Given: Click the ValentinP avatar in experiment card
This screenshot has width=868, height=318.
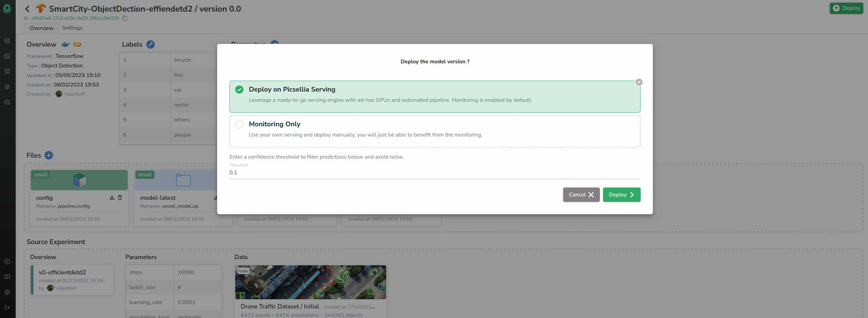Looking at the screenshot, I should click(x=50, y=288).
